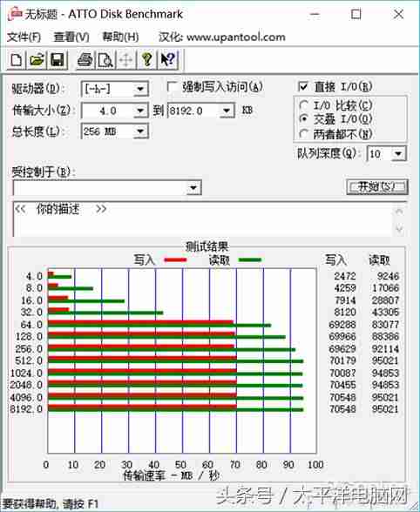Enable the 强制写入访问(A) checkbox
This screenshot has height=512, width=420.
coord(172,87)
